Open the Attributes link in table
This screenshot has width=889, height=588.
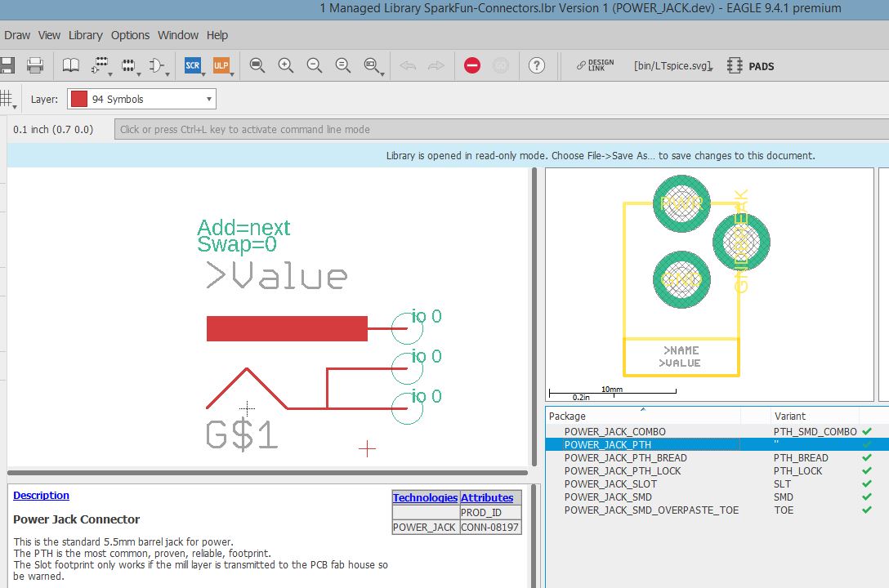[x=487, y=497]
